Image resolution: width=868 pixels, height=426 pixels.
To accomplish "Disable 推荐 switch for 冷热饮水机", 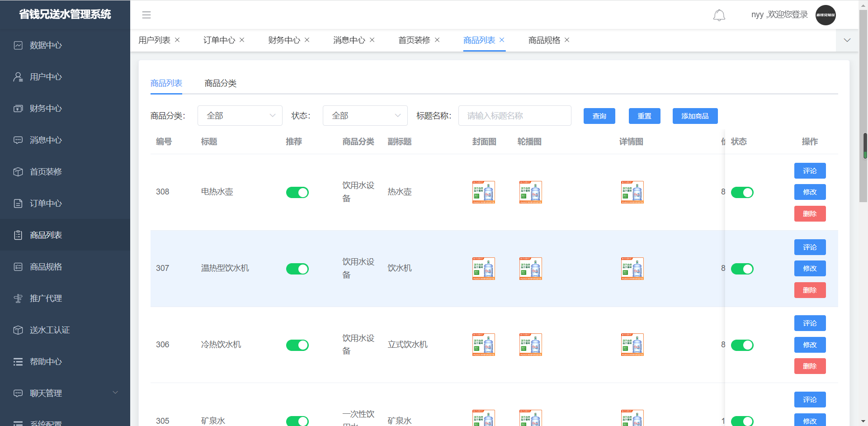I will coord(297,346).
